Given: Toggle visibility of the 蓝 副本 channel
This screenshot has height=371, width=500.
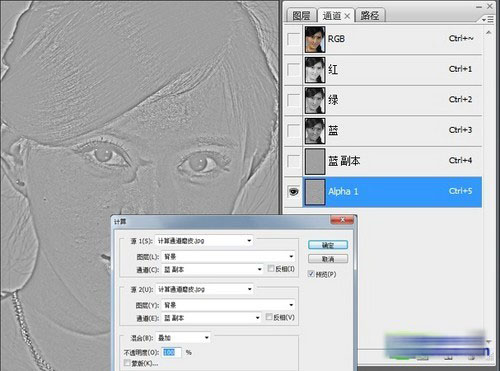Looking at the screenshot, I should tap(293, 161).
